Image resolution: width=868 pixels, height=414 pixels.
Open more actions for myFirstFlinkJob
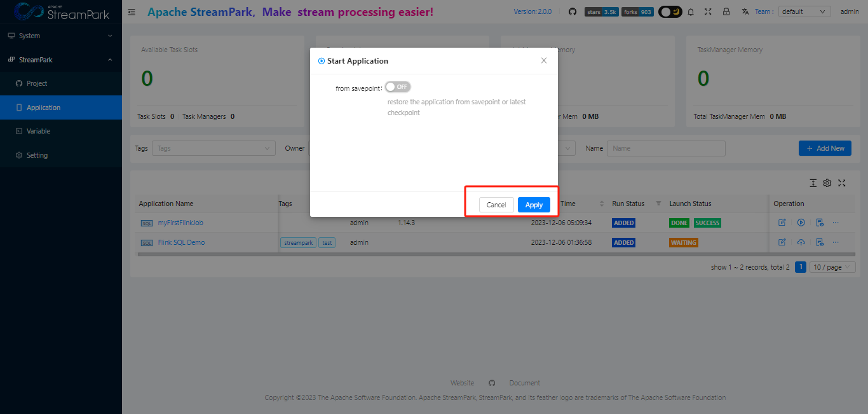(x=836, y=223)
